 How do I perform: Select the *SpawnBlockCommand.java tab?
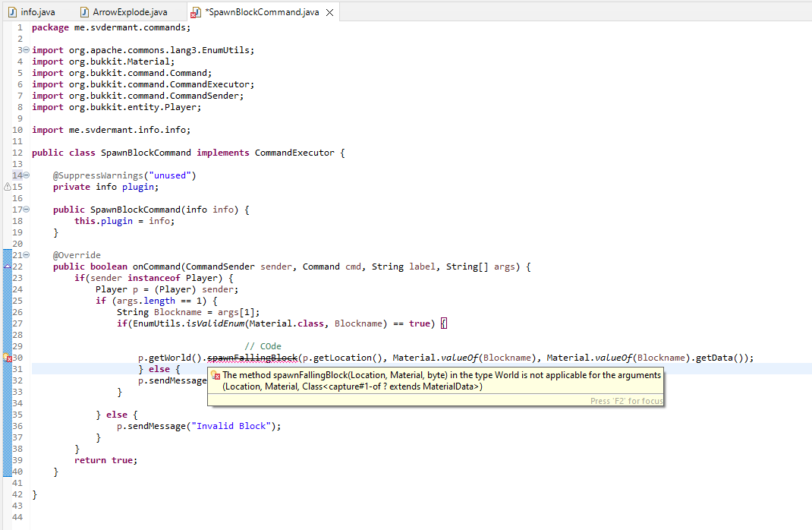pyautogui.click(x=262, y=12)
